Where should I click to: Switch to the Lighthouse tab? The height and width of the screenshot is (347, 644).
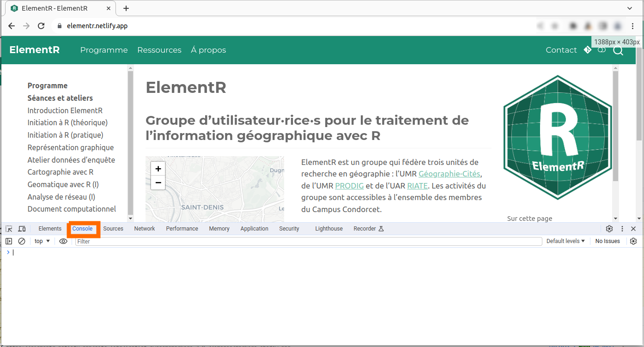(329, 229)
